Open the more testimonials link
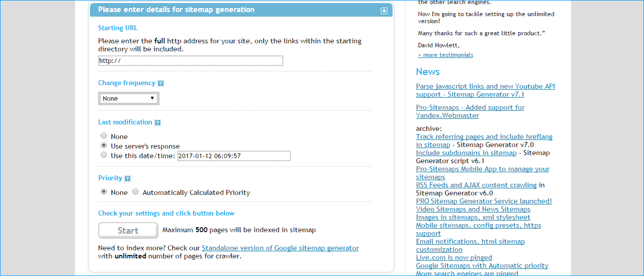 click(445, 55)
